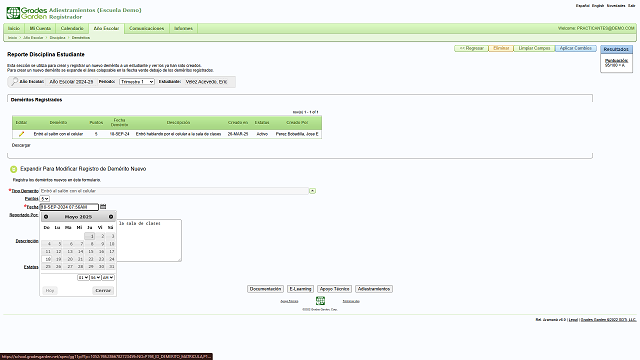Open the Tipo Demerito list with the green arrow
The height and width of the screenshot is (360, 640).
(312, 191)
